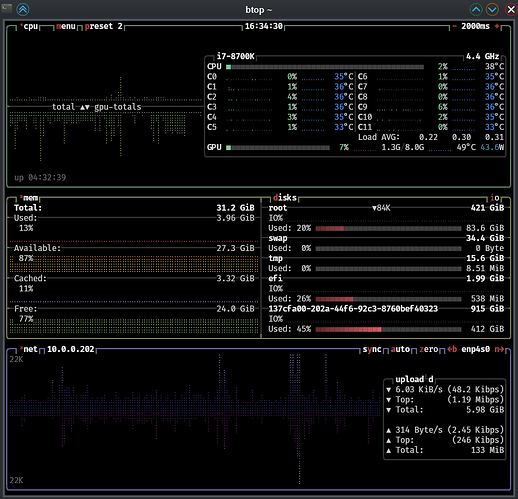Click the root disk usage bar

pyautogui.click(x=388, y=228)
